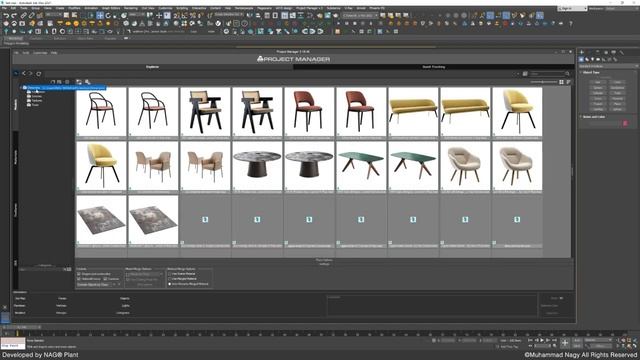
Task: Open the Standard Primitives dropdown
Action: [608, 66]
